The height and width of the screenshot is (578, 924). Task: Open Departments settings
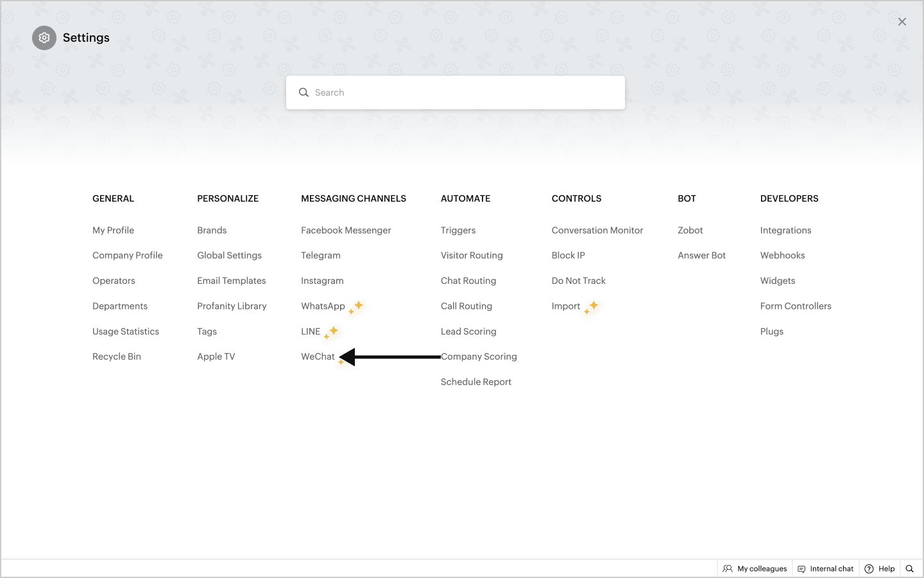click(x=120, y=306)
